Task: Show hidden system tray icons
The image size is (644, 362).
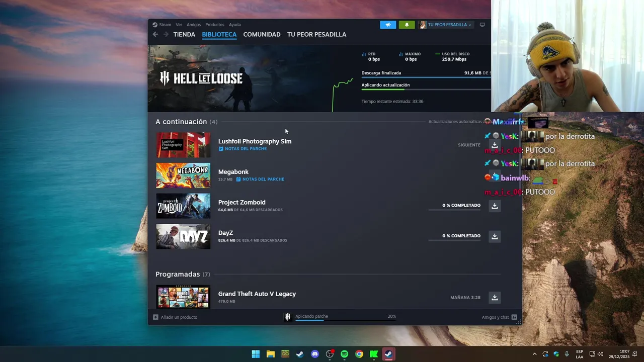Action: pyautogui.click(x=534, y=354)
